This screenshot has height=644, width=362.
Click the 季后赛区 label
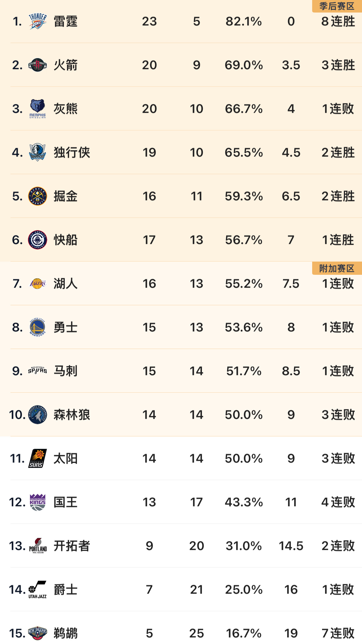337,6
